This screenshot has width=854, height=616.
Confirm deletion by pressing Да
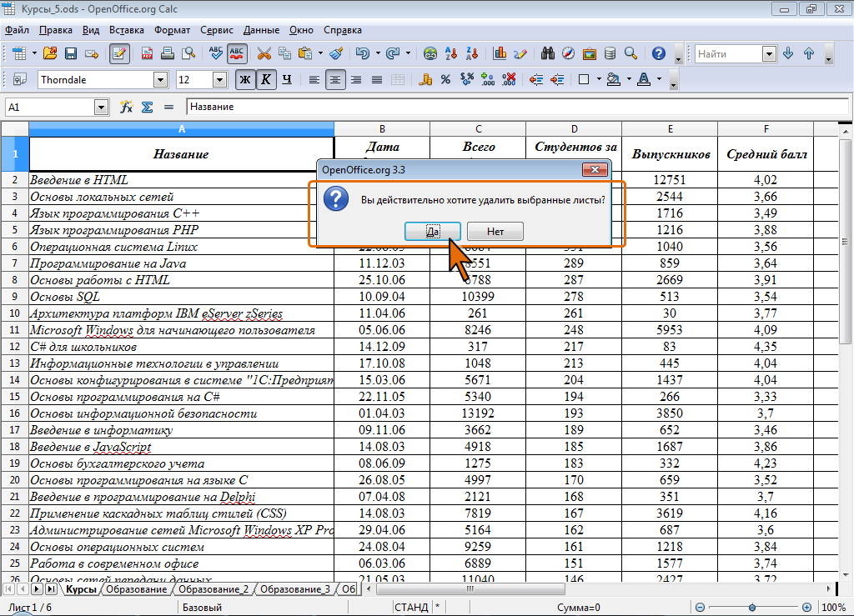433,231
